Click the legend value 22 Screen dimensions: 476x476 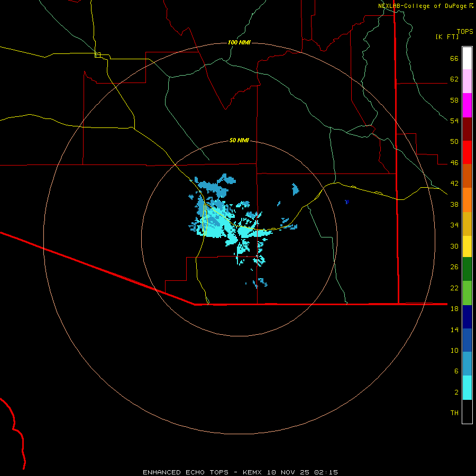pyautogui.click(x=454, y=288)
